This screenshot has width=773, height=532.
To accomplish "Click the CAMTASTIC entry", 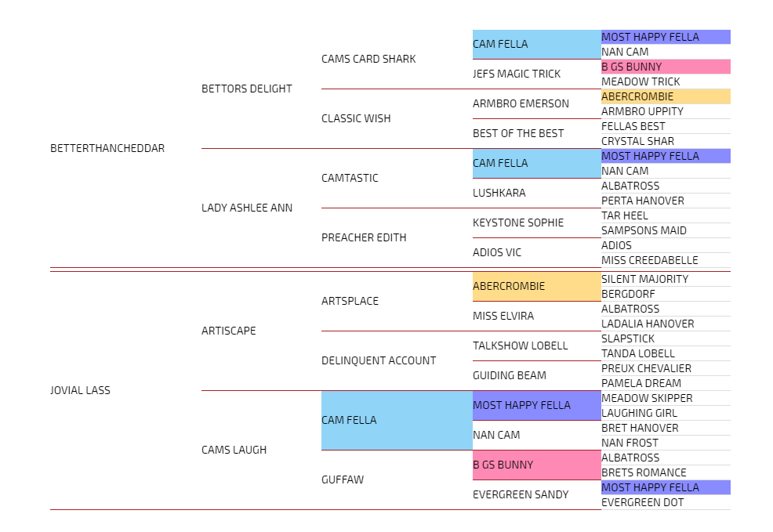I will click(x=350, y=178).
